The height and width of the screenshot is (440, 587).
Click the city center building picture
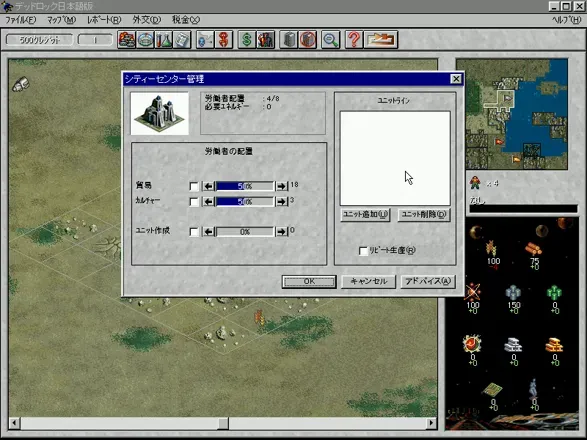pos(159,114)
